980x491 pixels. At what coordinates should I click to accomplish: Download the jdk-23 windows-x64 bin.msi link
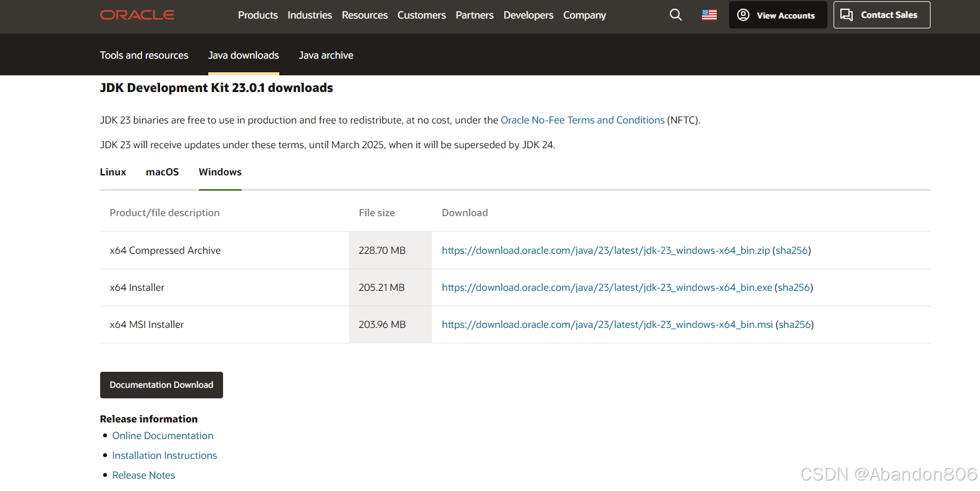(607, 324)
